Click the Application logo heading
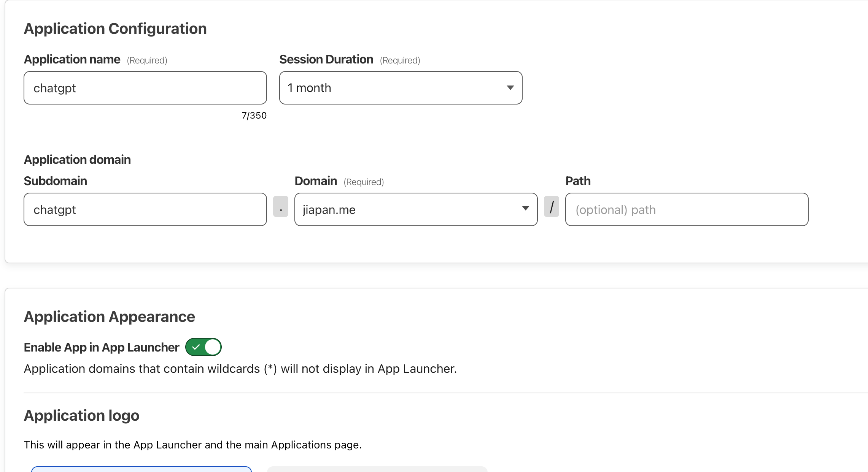 (81, 415)
